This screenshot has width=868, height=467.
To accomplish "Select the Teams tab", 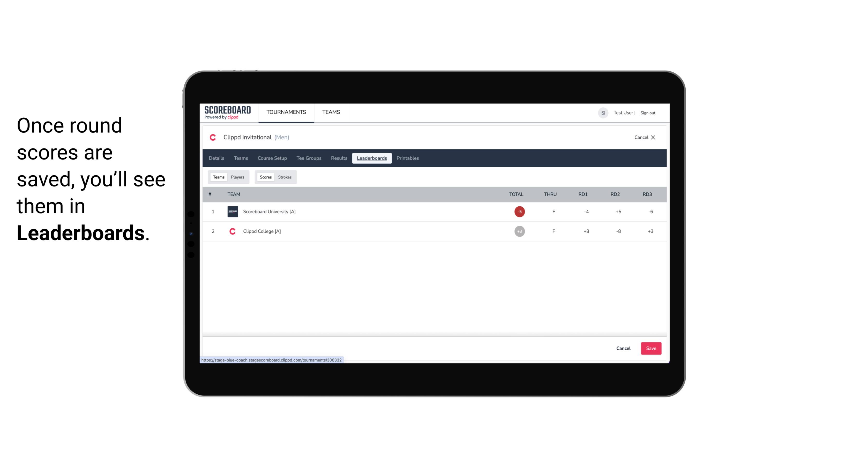I will (x=219, y=177).
